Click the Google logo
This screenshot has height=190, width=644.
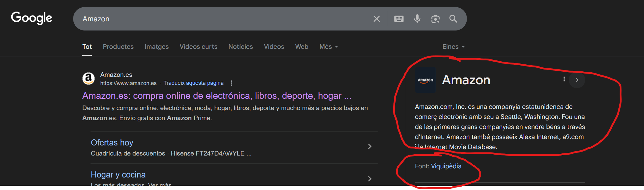pos(32,18)
